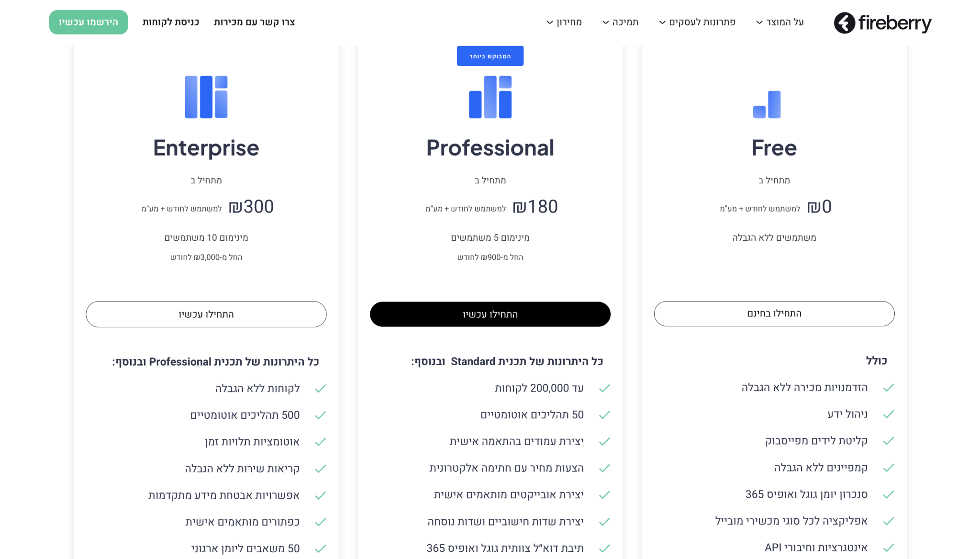Click the Enterprise plan bar-chart icon

(x=206, y=97)
